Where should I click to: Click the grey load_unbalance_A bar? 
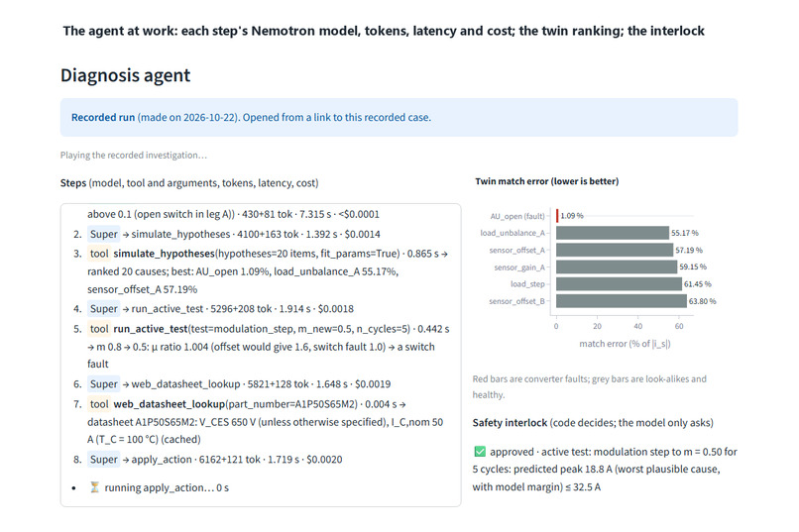click(612, 233)
